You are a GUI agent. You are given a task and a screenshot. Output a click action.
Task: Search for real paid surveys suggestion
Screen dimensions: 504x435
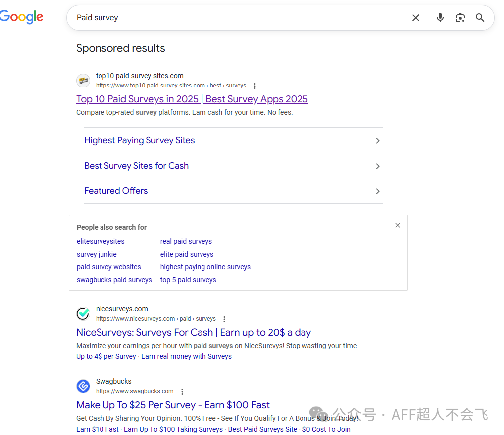pyautogui.click(x=186, y=241)
